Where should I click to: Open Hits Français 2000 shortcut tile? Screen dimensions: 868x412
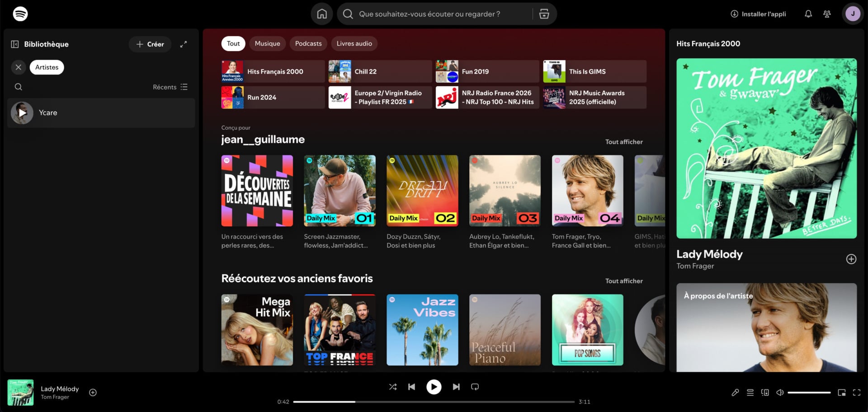(x=273, y=71)
